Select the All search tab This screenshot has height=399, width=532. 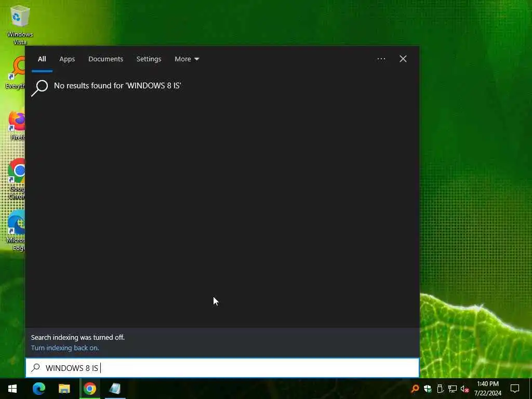[x=42, y=59]
